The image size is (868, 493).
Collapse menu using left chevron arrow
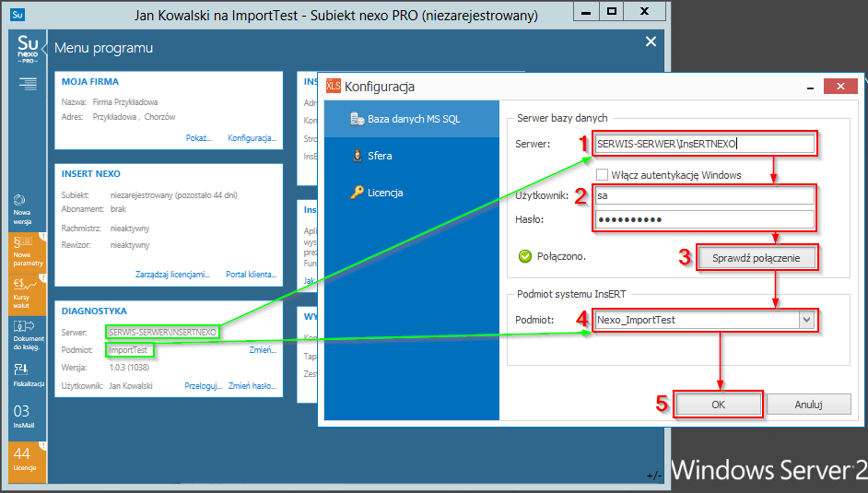45,48
